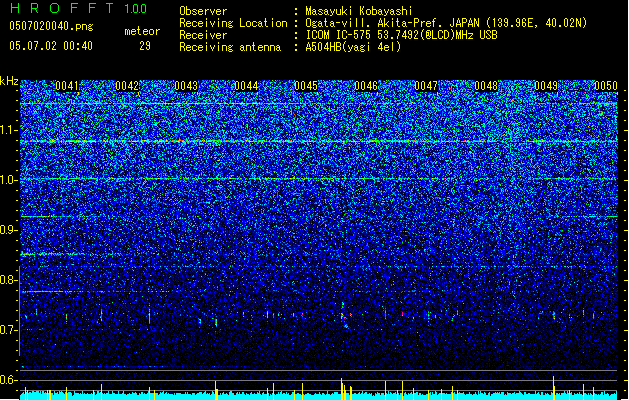Click the 0.7 frequency axis label
The height and width of the screenshot is (400, 629).
point(9,330)
